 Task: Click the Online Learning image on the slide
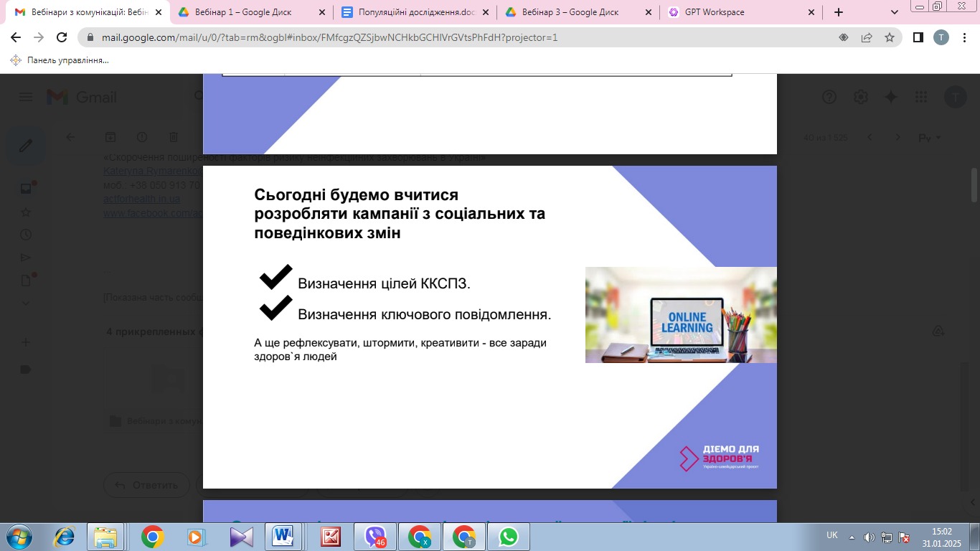coord(680,315)
